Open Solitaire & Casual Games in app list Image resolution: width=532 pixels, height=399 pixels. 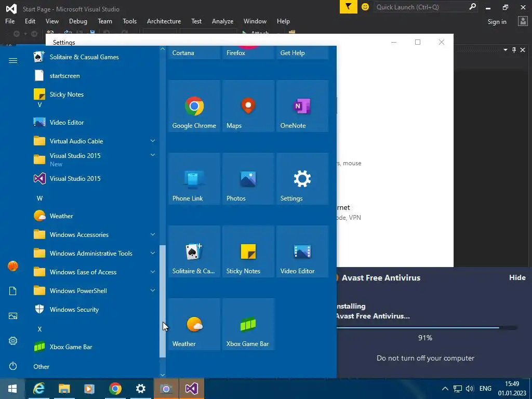click(95, 57)
